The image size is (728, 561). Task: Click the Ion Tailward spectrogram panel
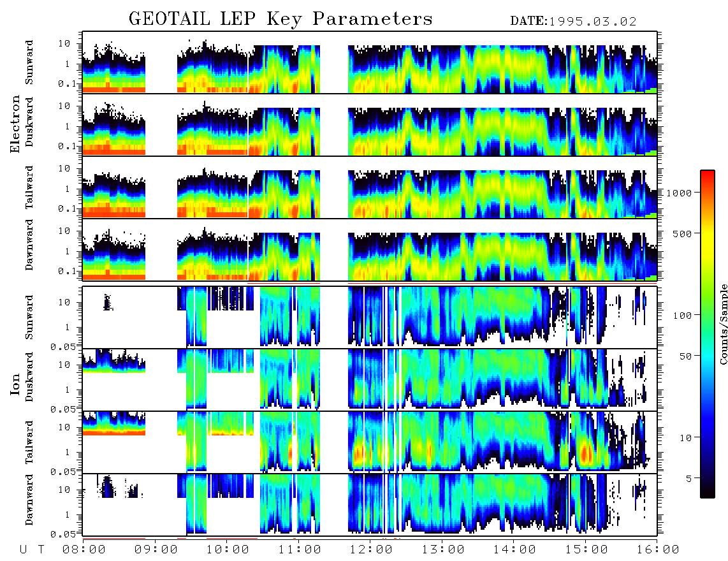click(370, 442)
